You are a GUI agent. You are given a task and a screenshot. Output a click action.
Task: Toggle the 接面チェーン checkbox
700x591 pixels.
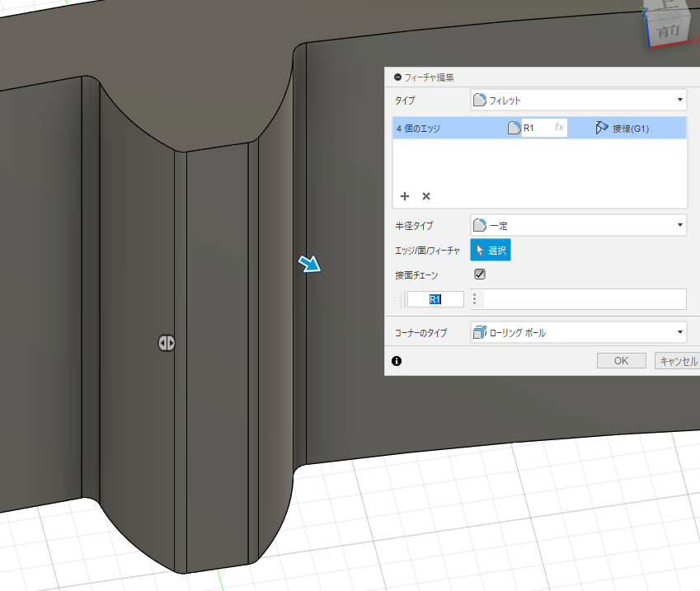pos(480,274)
